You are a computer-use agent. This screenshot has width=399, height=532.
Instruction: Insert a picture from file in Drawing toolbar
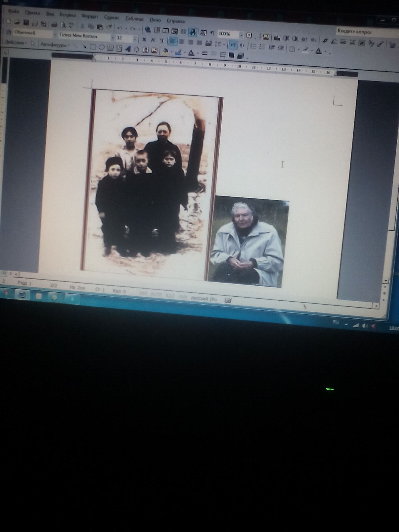click(x=154, y=50)
